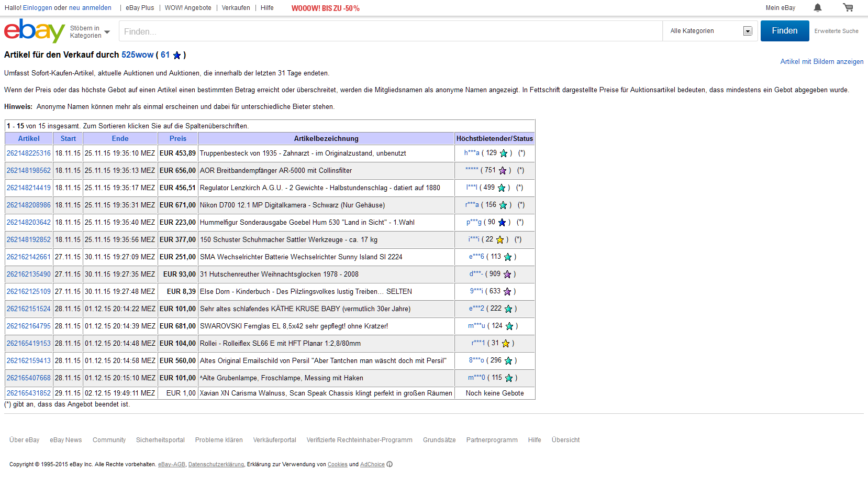Viewport: 868px width, 494px height.
Task: Click in the Finden search field
Action: (391, 31)
